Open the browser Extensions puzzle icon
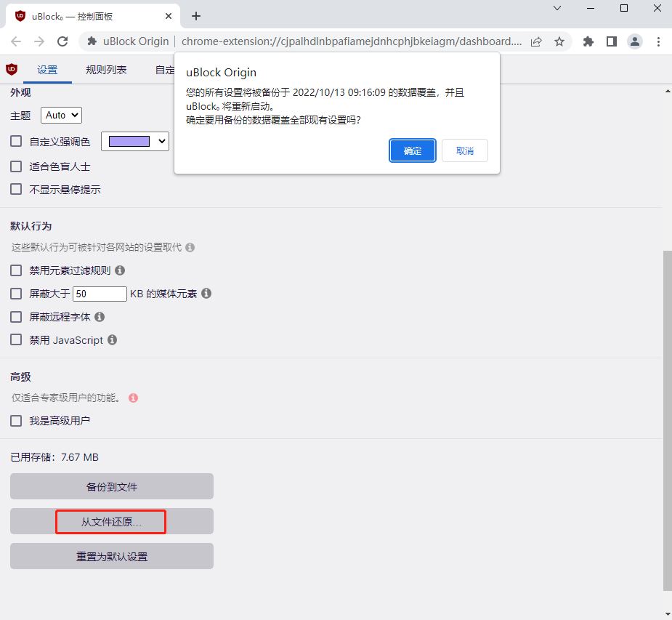672x620 pixels. pos(588,41)
